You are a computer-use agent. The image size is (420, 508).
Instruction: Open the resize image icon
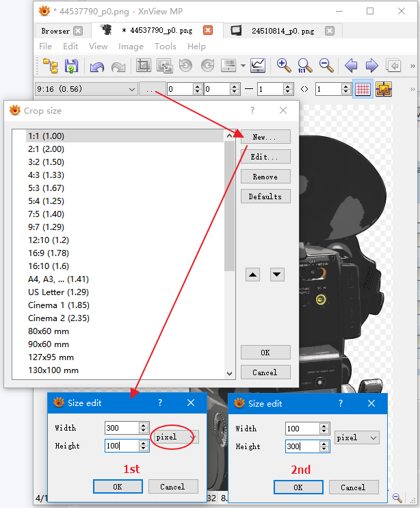(x=164, y=66)
